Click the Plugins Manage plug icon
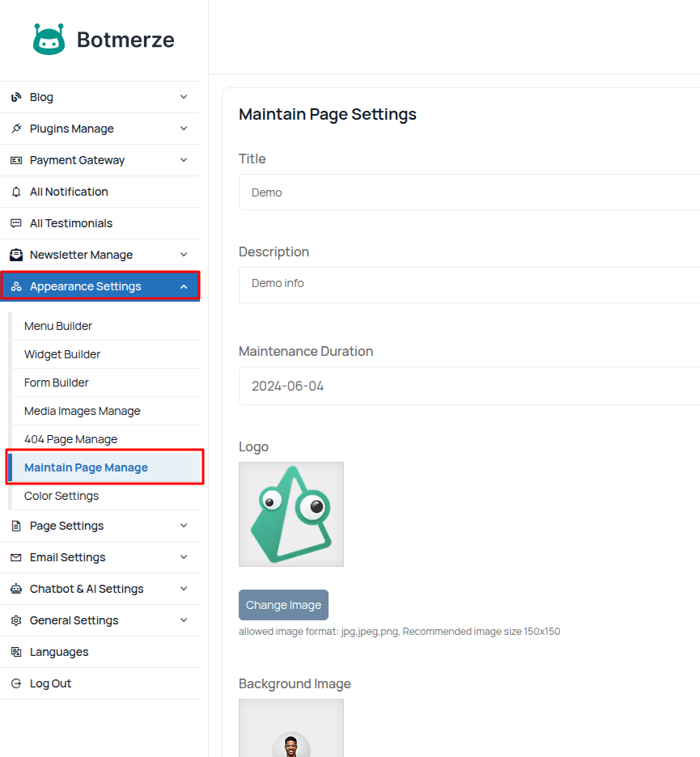 [x=16, y=129]
